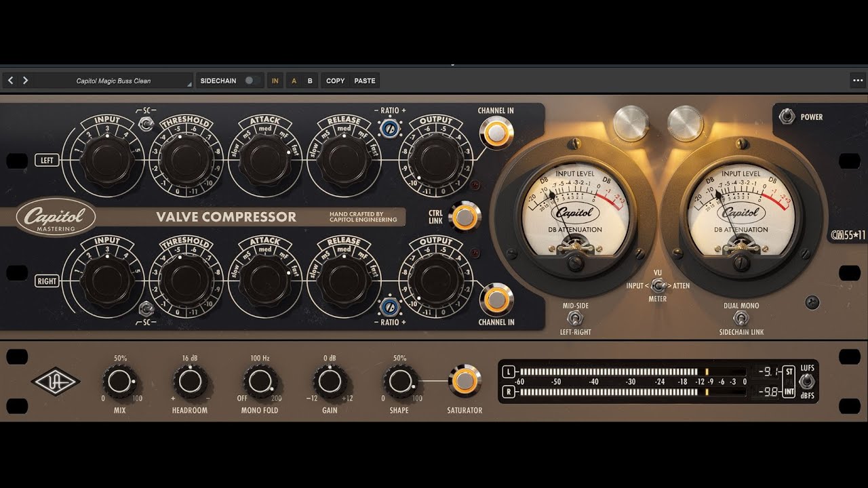Click the MONO FOLD knob
868x488 pixels.
click(260, 382)
